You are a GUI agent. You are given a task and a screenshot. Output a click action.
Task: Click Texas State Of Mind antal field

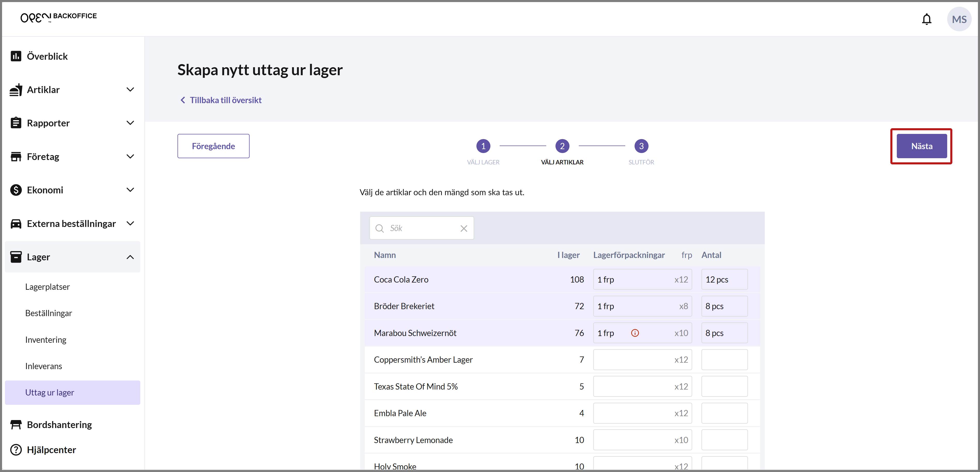click(x=724, y=387)
